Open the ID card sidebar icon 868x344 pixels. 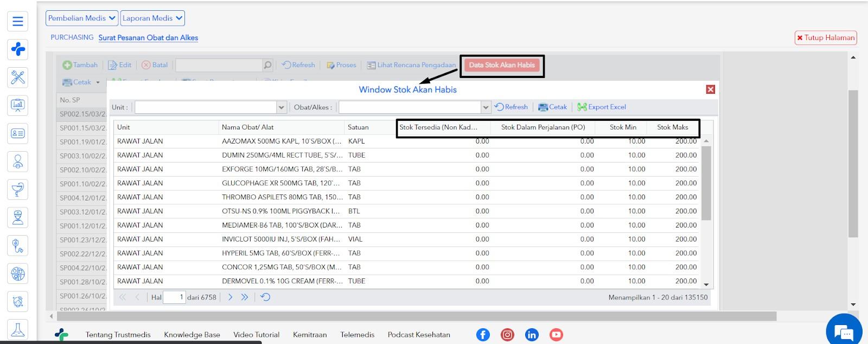point(18,133)
